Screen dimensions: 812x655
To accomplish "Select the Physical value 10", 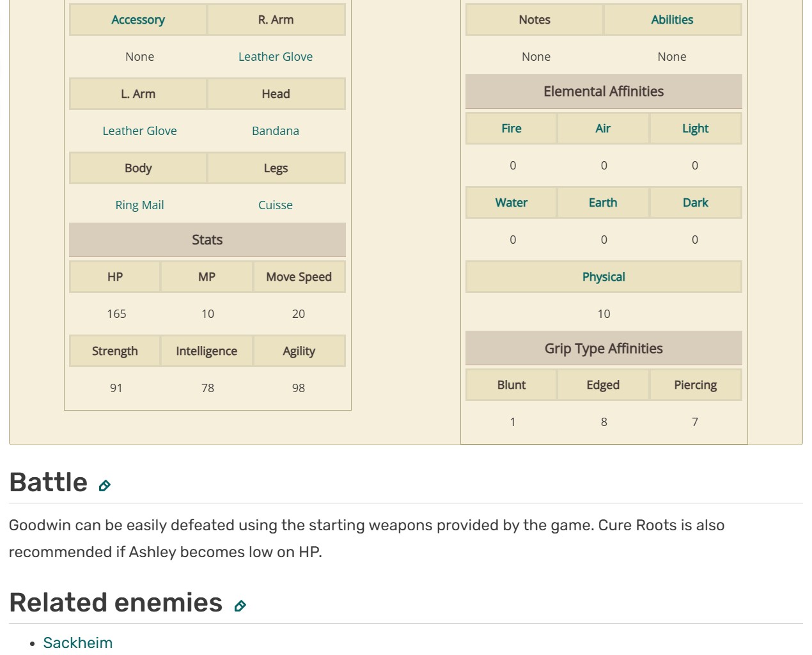I will click(x=604, y=314).
